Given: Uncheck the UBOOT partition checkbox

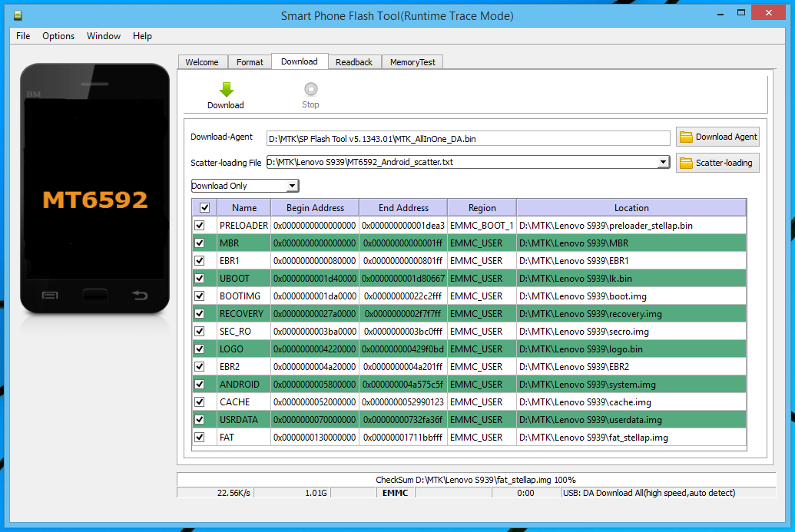Looking at the screenshot, I should tap(200, 279).
